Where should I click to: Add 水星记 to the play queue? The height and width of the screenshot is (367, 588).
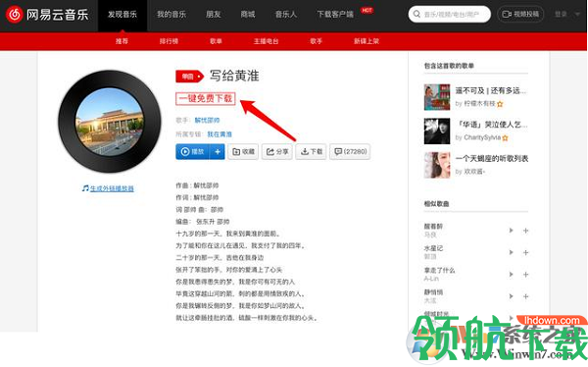click(525, 252)
